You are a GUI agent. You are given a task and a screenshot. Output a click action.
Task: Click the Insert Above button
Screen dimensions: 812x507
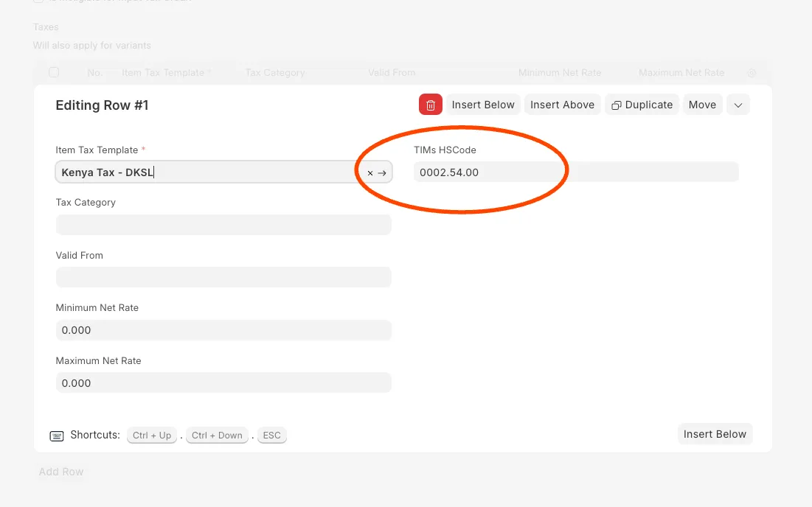[x=562, y=105]
